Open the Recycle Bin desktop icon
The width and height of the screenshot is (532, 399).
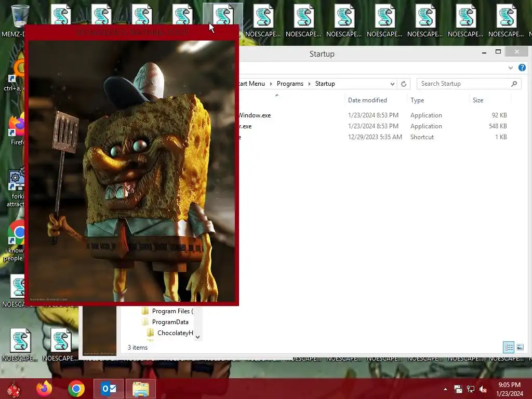click(20, 15)
